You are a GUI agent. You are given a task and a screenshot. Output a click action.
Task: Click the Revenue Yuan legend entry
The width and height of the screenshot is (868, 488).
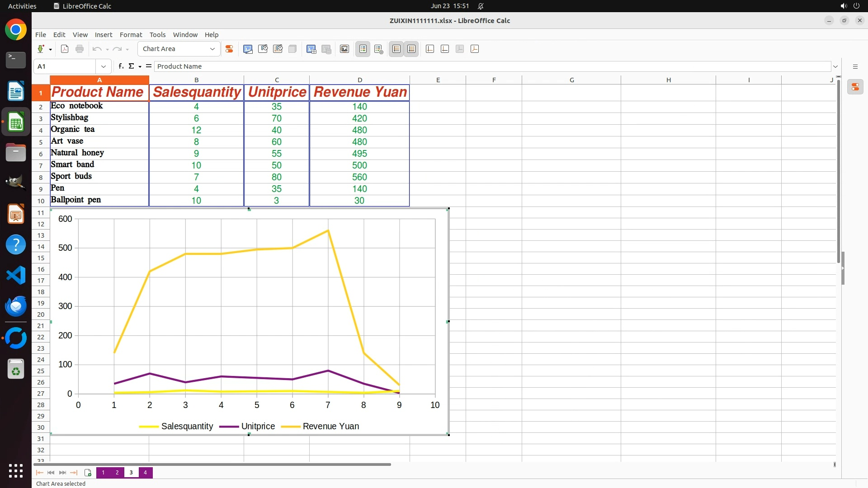tap(330, 426)
